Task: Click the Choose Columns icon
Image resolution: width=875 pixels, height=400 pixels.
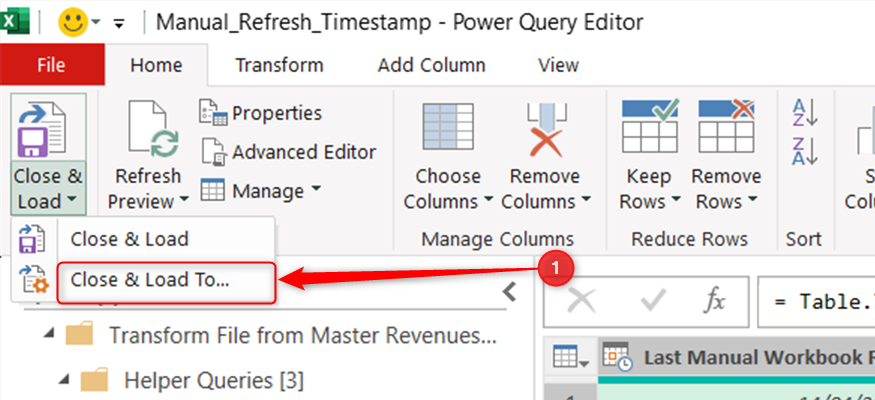Action: coord(448,129)
